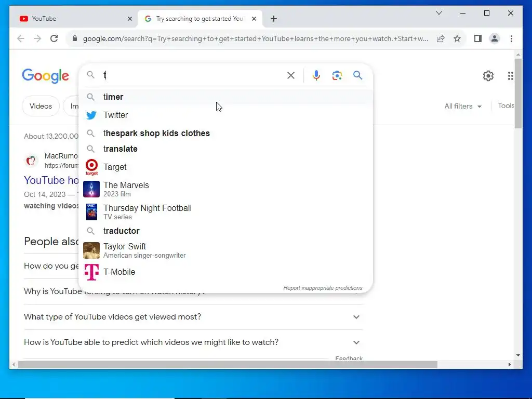Screen dimensions: 532x399
Task: View site information lock icon
Action: [75, 38]
